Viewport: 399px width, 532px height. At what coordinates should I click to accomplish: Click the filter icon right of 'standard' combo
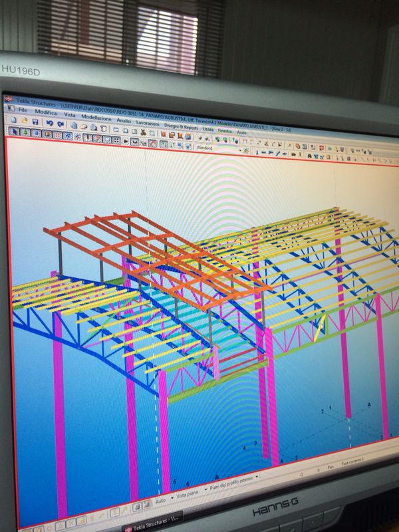tap(247, 151)
